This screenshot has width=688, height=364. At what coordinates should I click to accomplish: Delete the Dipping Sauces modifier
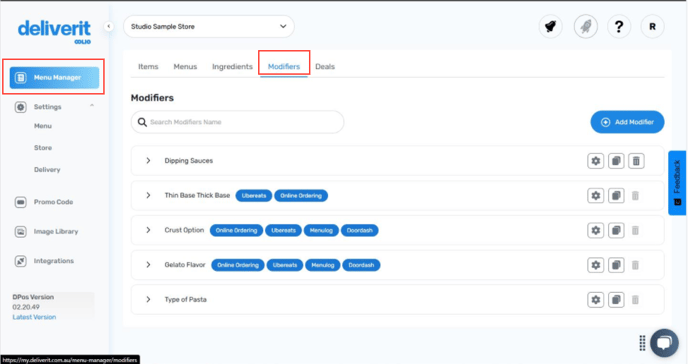tap(636, 161)
